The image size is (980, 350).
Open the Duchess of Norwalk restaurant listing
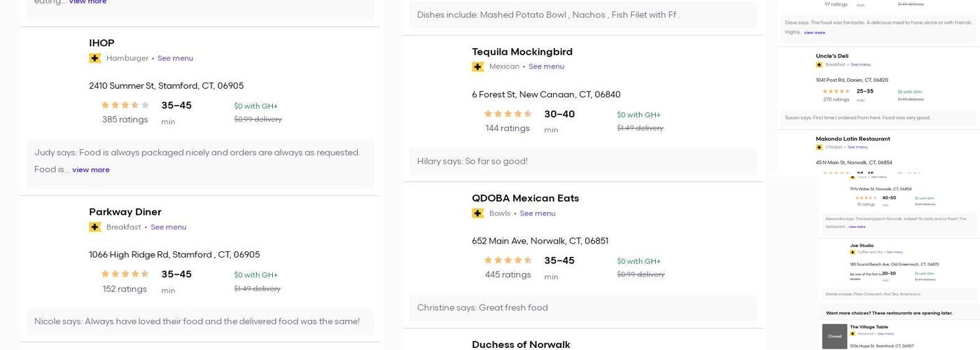coord(521,344)
